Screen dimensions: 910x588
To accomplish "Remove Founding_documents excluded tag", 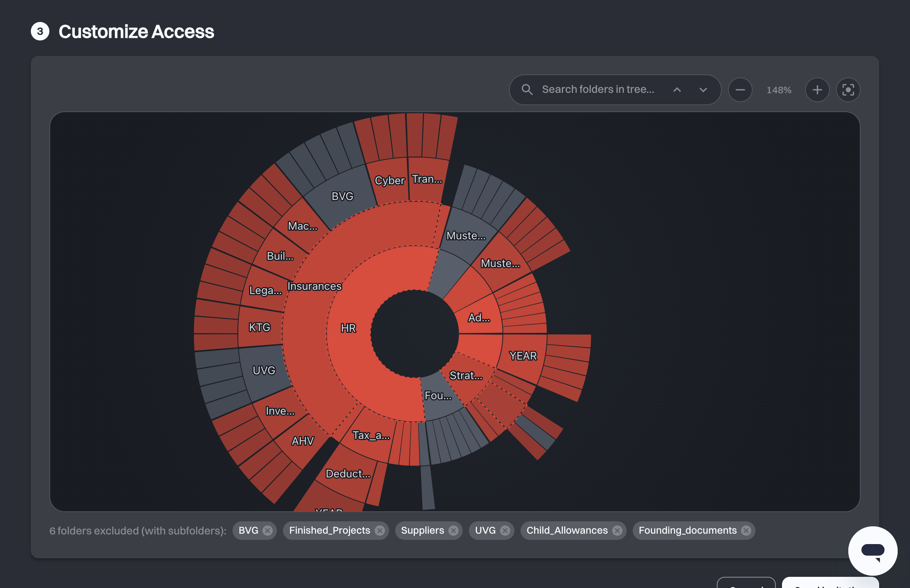I will [x=746, y=531].
